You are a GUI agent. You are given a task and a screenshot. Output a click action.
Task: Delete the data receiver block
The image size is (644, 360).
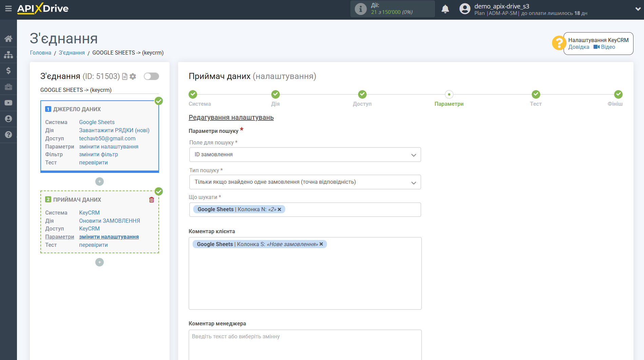152,200
